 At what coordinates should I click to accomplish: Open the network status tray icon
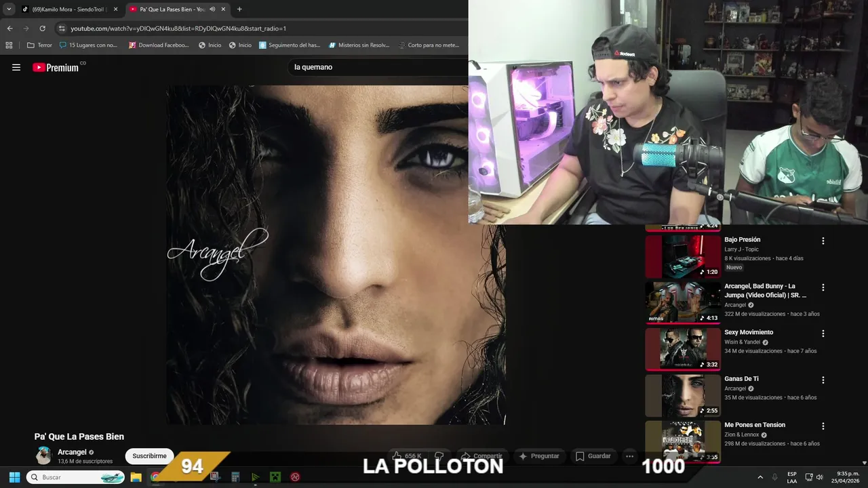click(809, 477)
